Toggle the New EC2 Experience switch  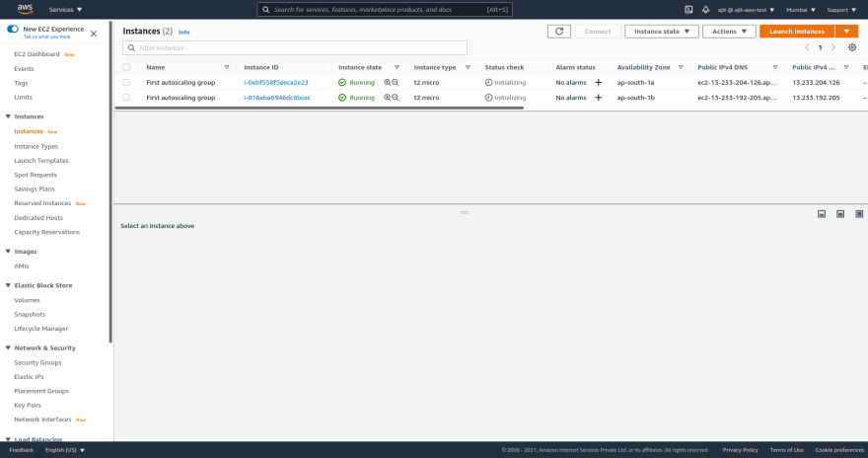(x=13, y=29)
